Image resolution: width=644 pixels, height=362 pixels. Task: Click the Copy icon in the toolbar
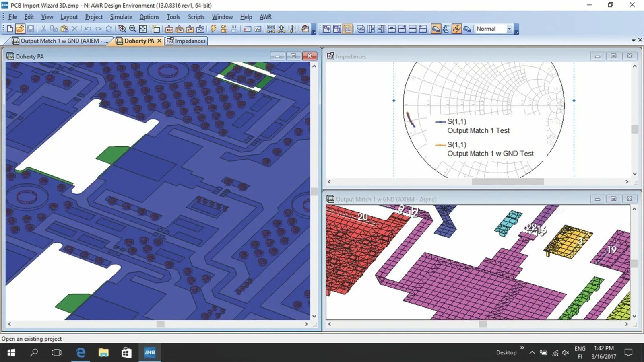[x=54, y=29]
